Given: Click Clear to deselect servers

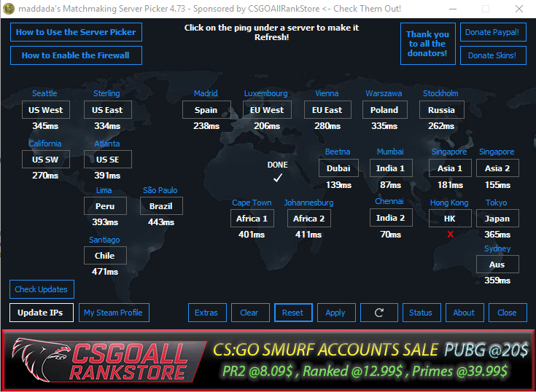Looking at the screenshot, I should coord(250,313).
